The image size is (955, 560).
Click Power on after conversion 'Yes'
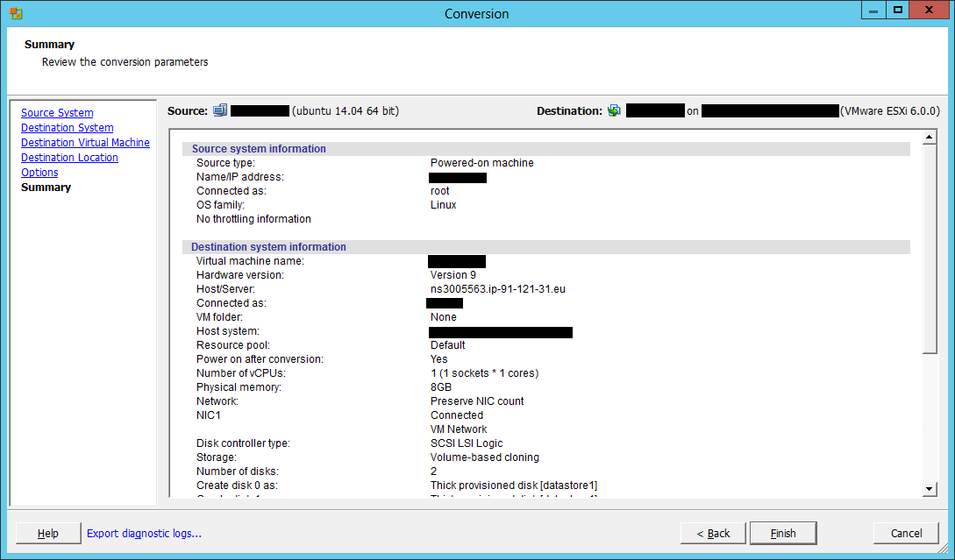point(439,358)
